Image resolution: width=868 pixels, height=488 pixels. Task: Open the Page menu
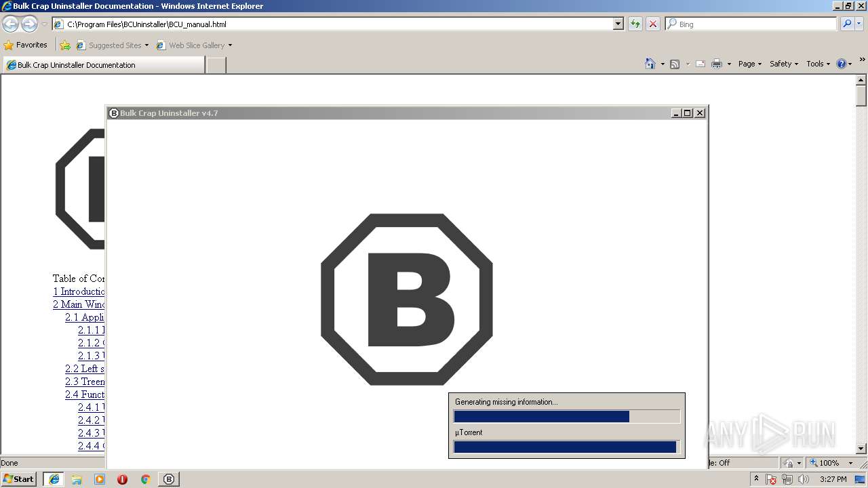(x=750, y=64)
